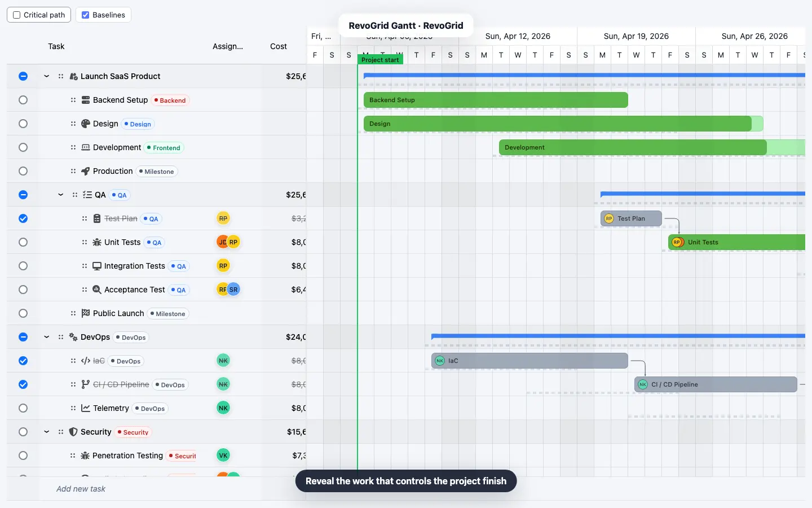Click the Cost column header

click(279, 46)
